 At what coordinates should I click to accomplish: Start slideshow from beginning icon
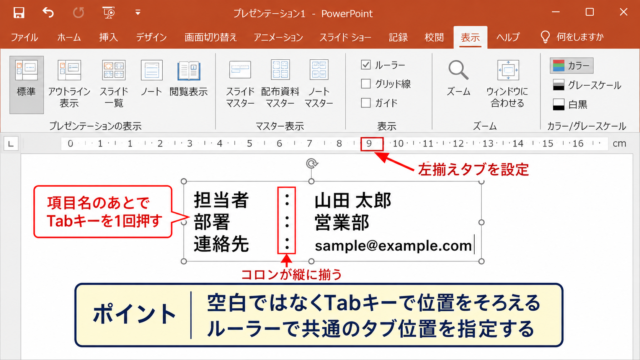109,13
